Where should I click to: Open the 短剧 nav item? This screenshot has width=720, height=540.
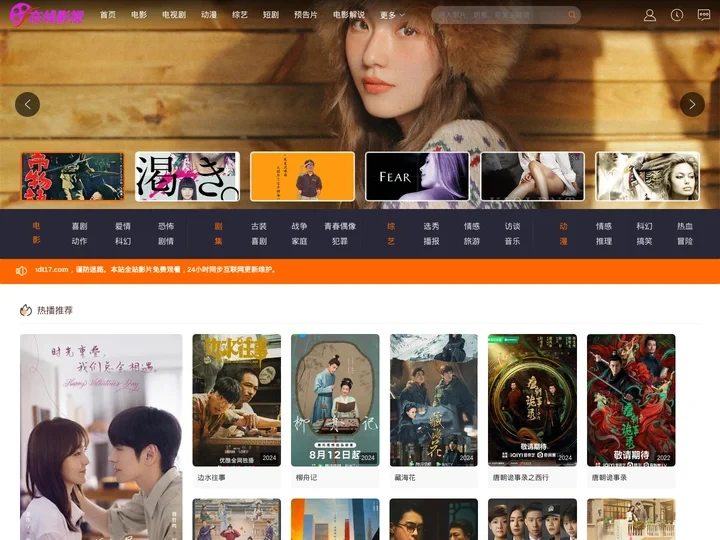click(x=271, y=15)
